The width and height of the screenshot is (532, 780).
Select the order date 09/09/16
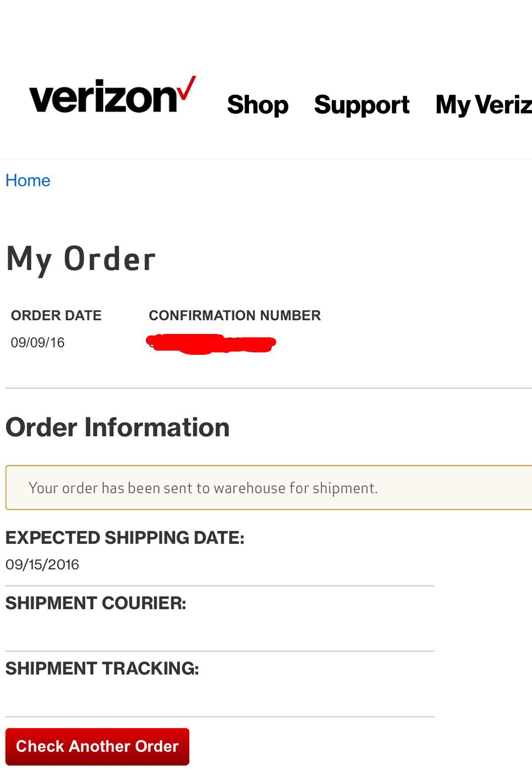pyautogui.click(x=37, y=342)
